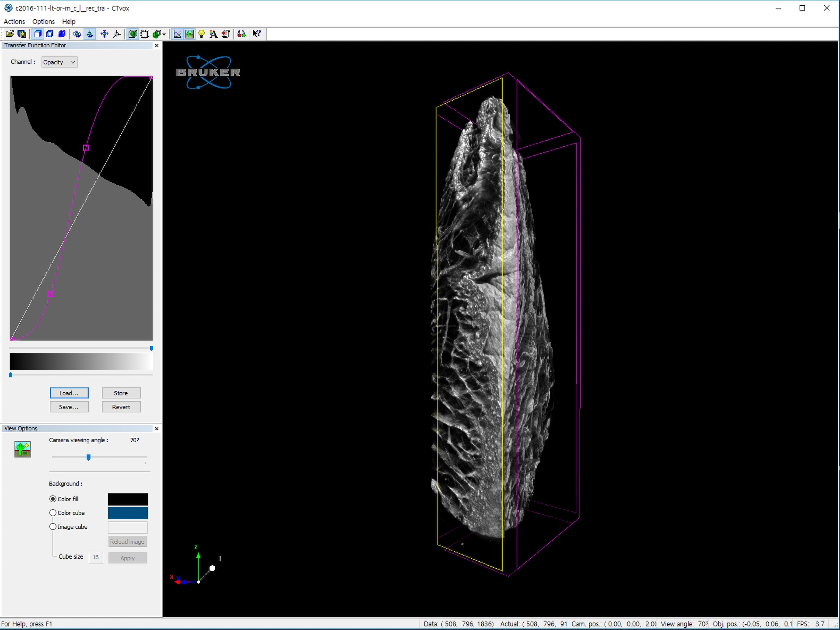This screenshot has width=840, height=630.
Task: Open the Channel Opacity dropdown
Action: [59, 62]
